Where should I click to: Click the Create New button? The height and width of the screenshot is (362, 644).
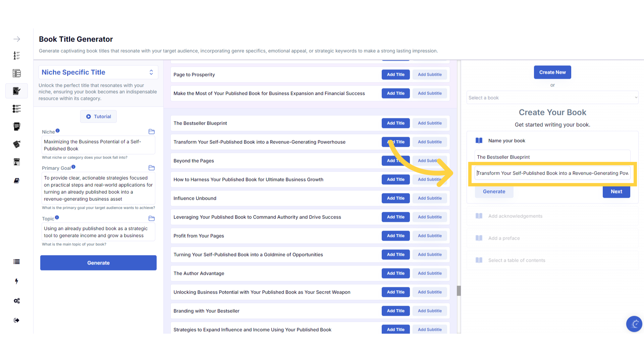click(552, 72)
